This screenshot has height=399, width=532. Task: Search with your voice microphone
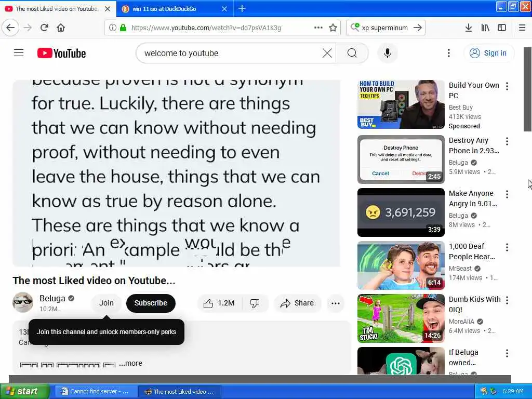(387, 53)
